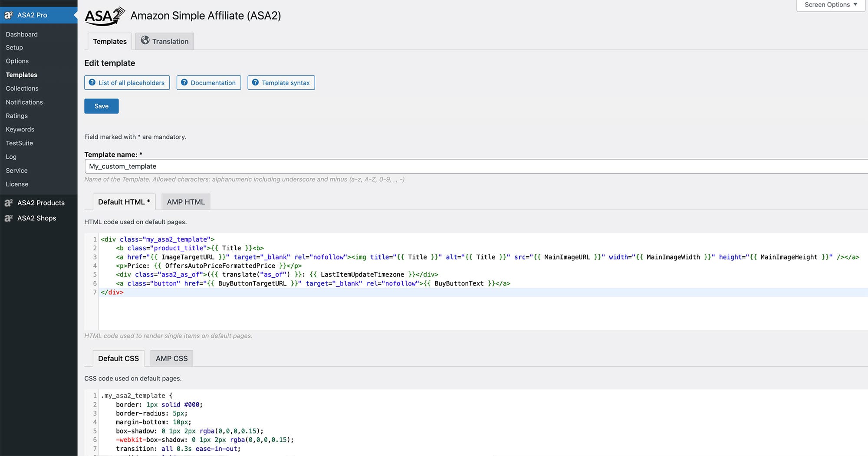This screenshot has width=868, height=456.
Task: Click the product_title line in HTML editor
Action: coord(190,248)
